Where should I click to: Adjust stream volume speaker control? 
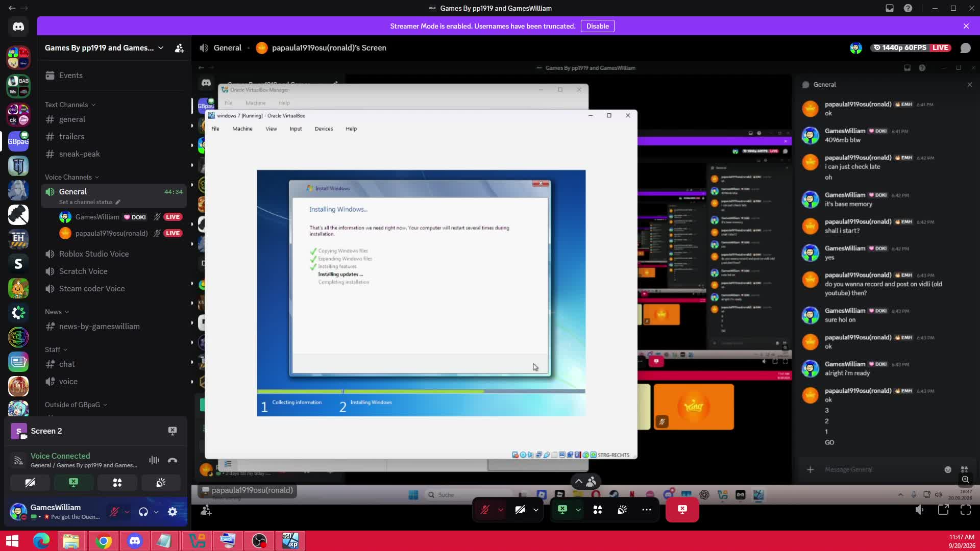[920, 510]
